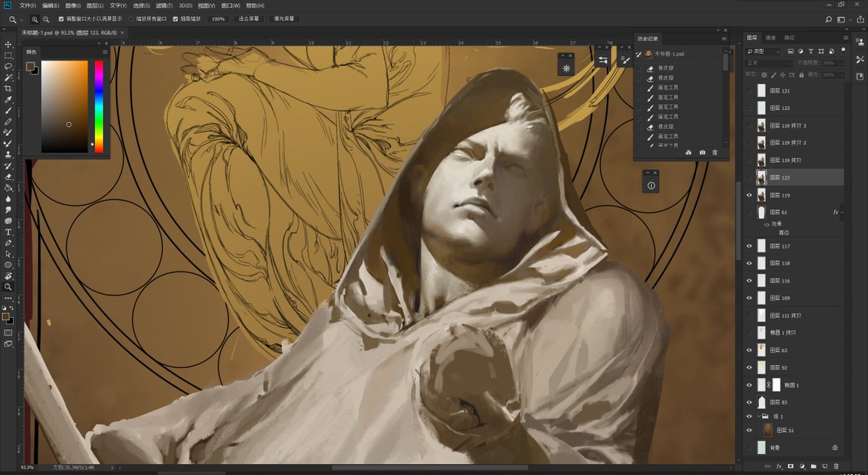Collapse the 组 1 group arrow
The height and width of the screenshot is (475, 868).
click(x=758, y=416)
